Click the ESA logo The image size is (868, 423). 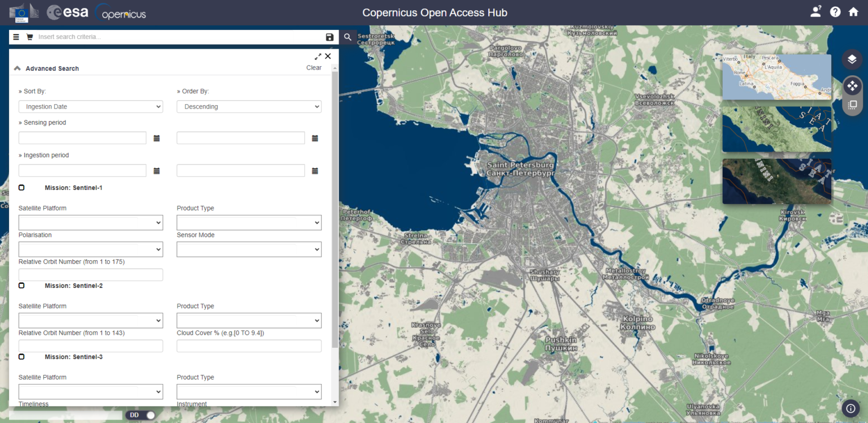(x=67, y=12)
